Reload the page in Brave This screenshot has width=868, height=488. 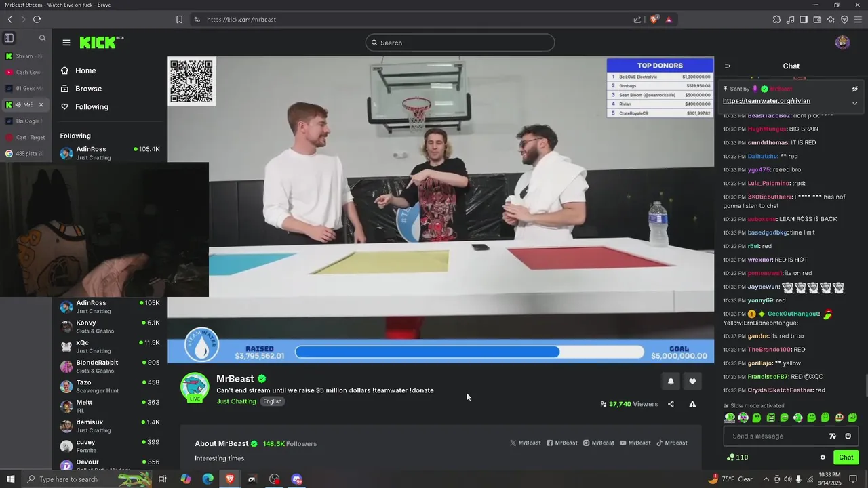click(37, 19)
